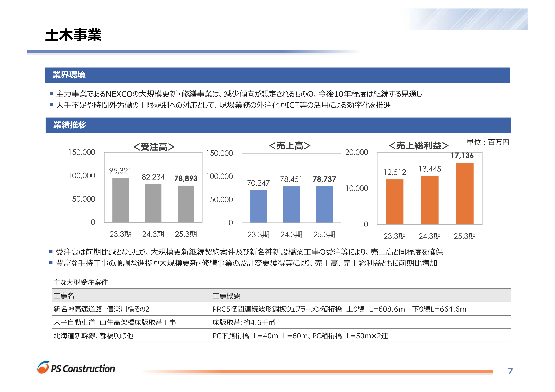Select the 米子自動車道 山生高架橋床版取替工事 cell
Viewport: 555px width, 392px height.
click(x=115, y=322)
